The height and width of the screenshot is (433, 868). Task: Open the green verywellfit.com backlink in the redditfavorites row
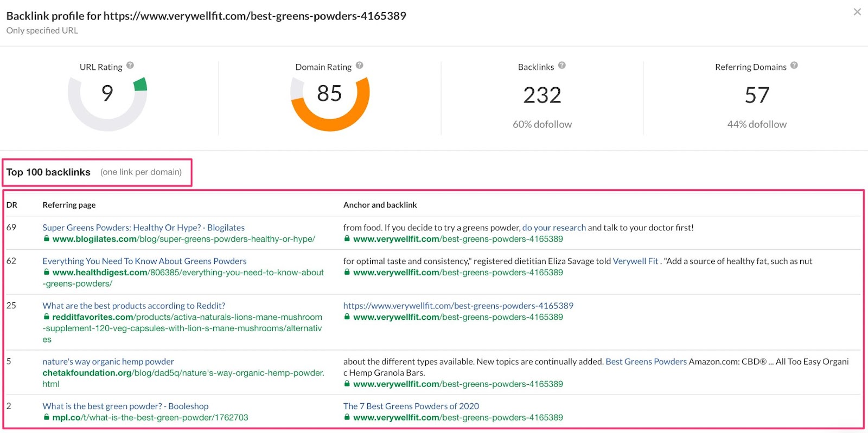point(458,317)
